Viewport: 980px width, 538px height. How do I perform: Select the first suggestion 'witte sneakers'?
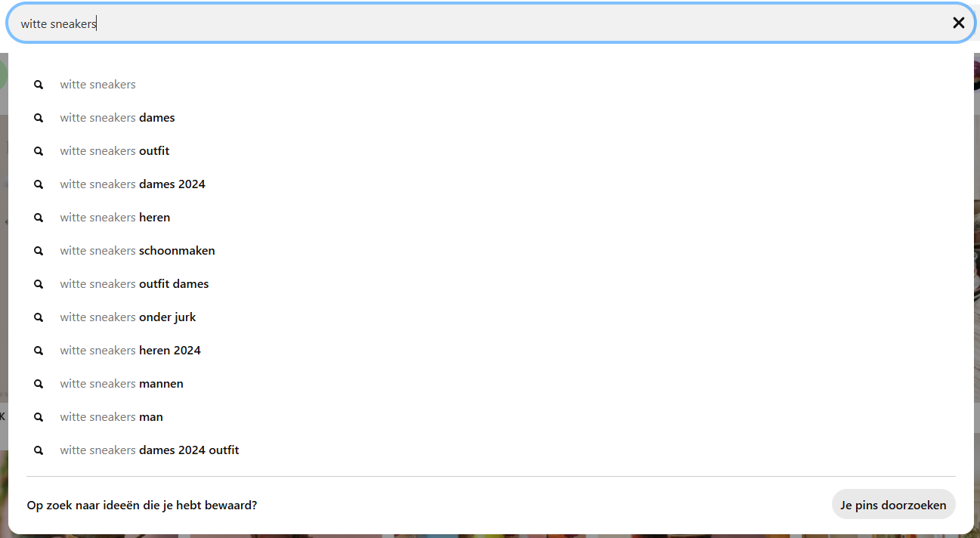(98, 85)
